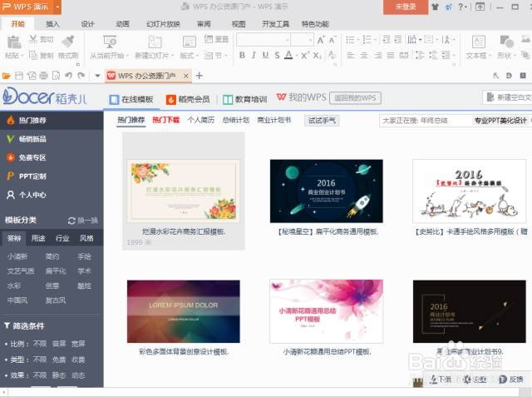Click the 未登录 login button
This screenshot has height=397, width=532.
pos(406,7)
